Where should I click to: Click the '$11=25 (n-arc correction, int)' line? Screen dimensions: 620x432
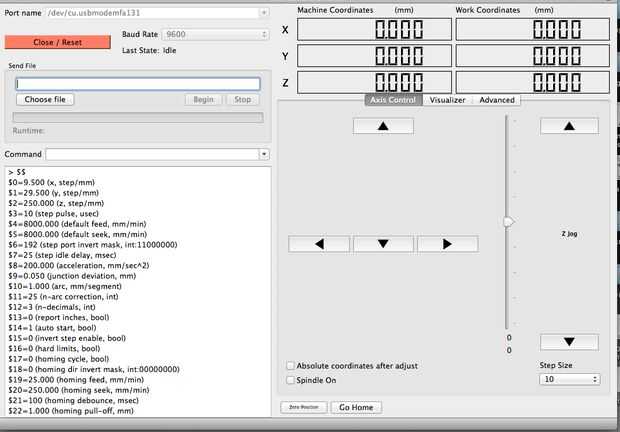[63, 296]
